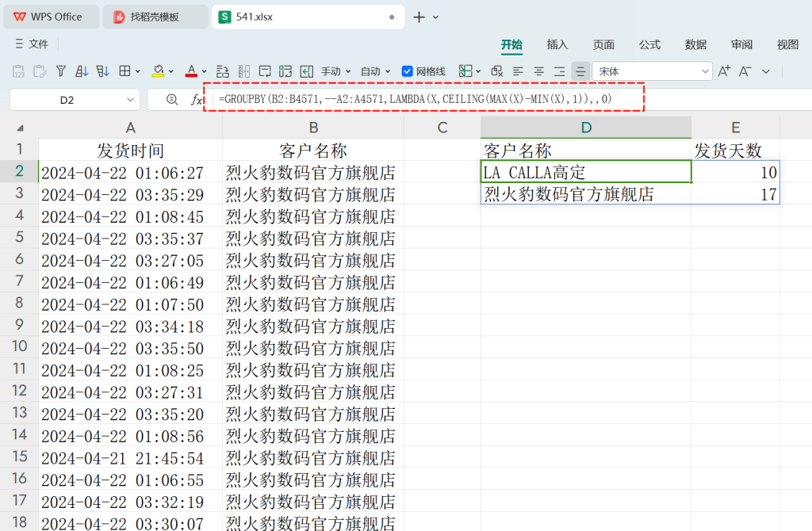Click the 发货天数 header cell

pos(735,150)
